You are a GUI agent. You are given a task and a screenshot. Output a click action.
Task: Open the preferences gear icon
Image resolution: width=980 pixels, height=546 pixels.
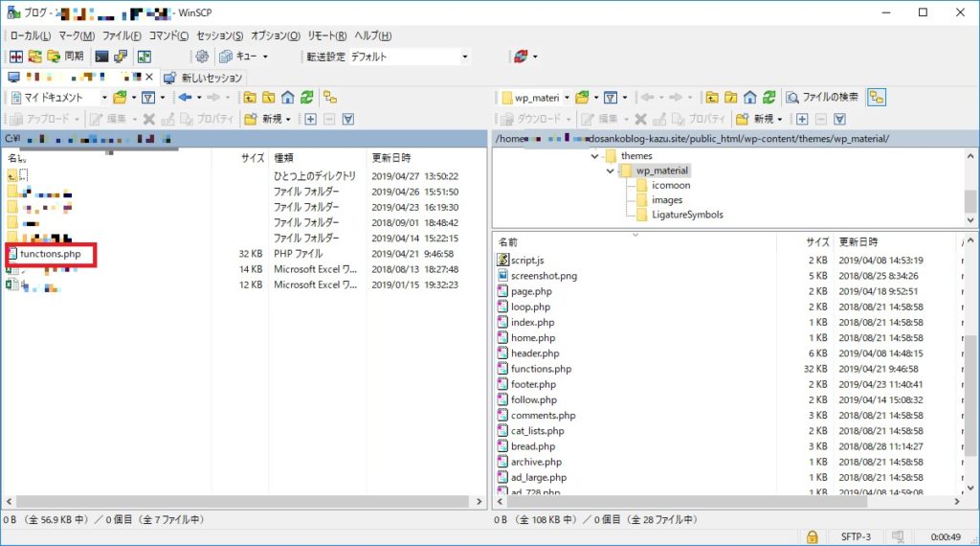pyautogui.click(x=202, y=57)
